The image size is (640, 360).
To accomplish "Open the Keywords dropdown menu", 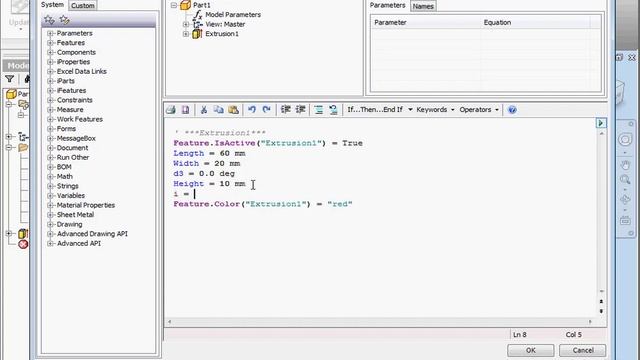I will tap(435, 109).
